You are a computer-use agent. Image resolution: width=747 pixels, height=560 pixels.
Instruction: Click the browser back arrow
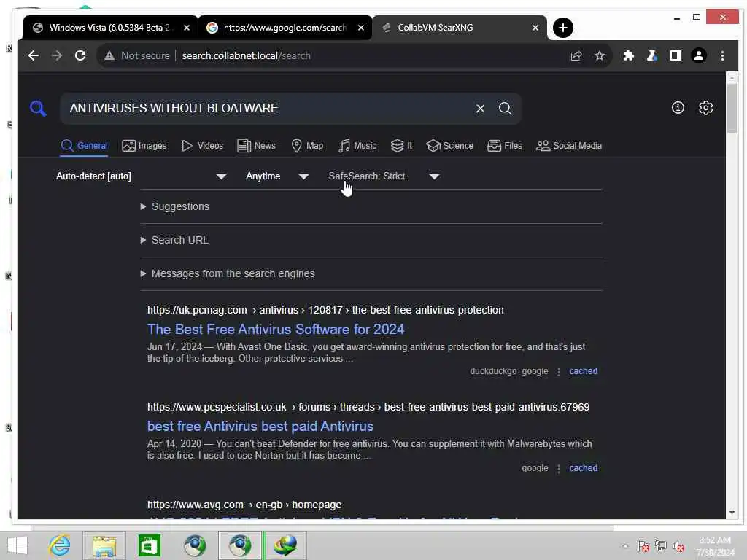point(34,55)
